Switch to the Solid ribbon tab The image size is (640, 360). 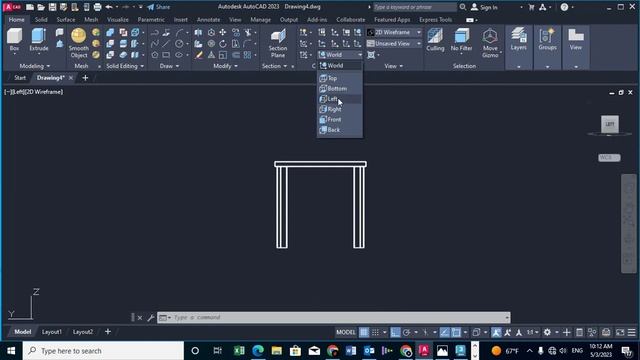click(x=41, y=20)
